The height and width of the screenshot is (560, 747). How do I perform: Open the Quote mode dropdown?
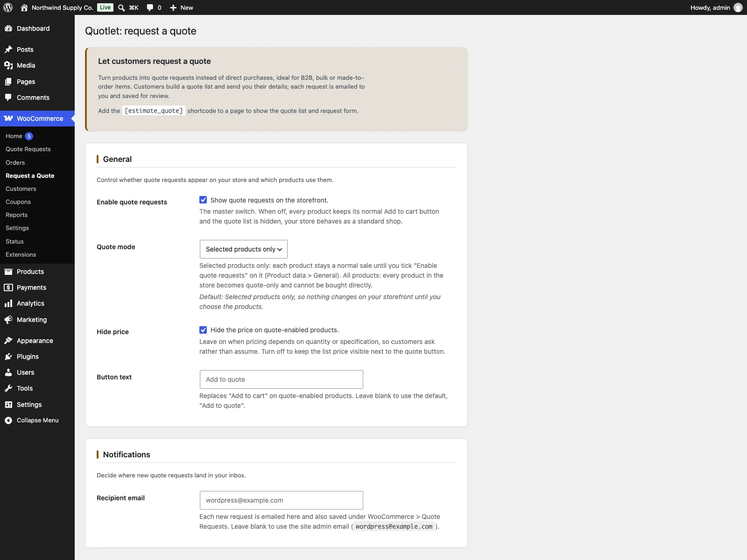coord(244,249)
